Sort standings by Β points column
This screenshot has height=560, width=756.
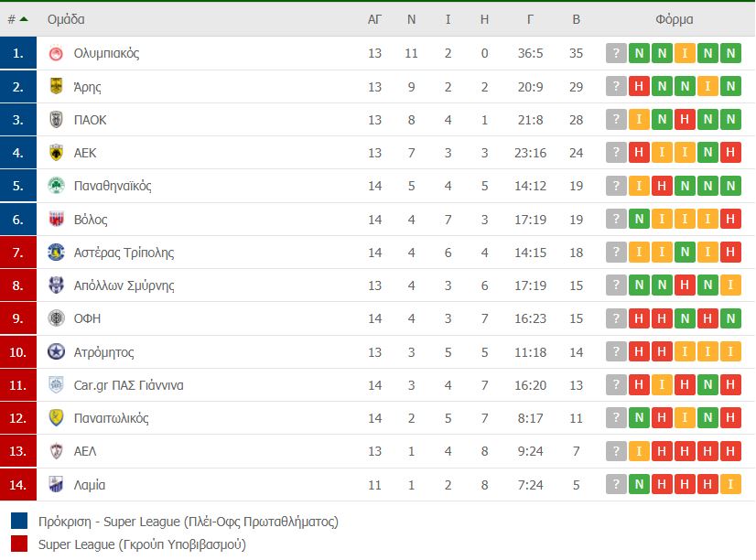coord(576,19)
